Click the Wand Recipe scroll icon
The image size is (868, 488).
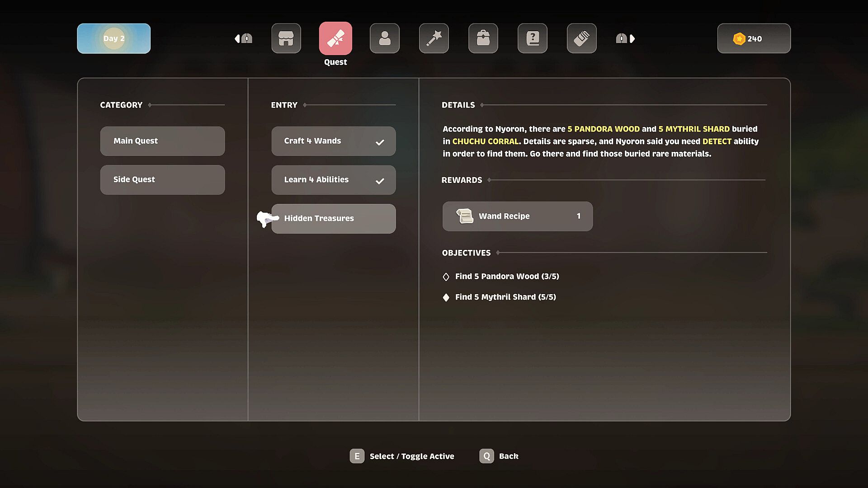click(x=464, y=216)
